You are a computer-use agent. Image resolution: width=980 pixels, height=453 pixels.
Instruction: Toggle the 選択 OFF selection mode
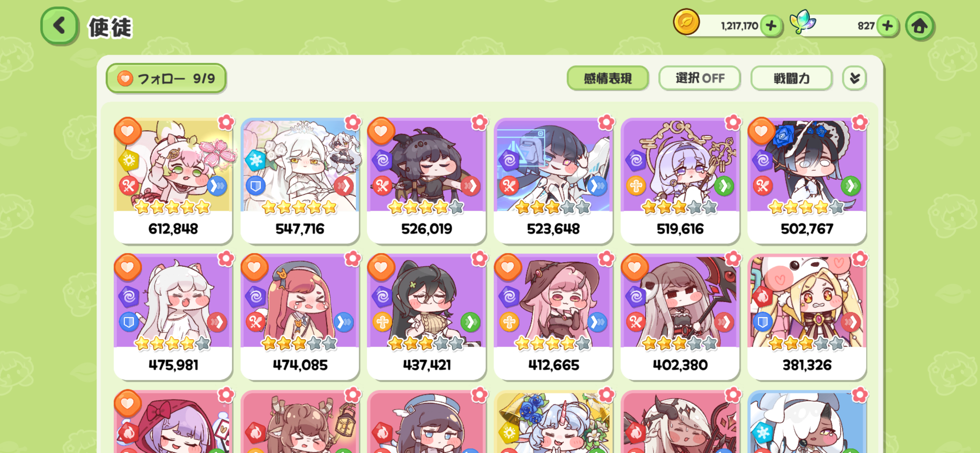click(x=699, y=78)
